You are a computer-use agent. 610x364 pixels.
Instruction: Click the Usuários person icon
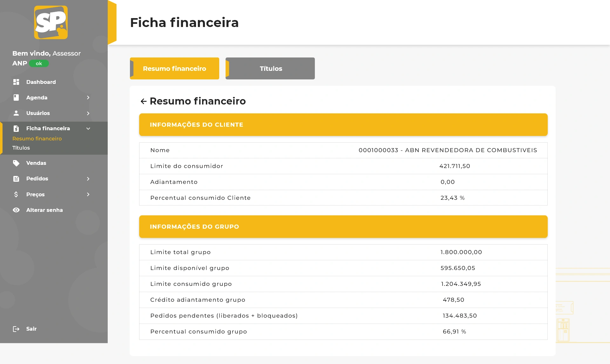click(x=16, y=113)
